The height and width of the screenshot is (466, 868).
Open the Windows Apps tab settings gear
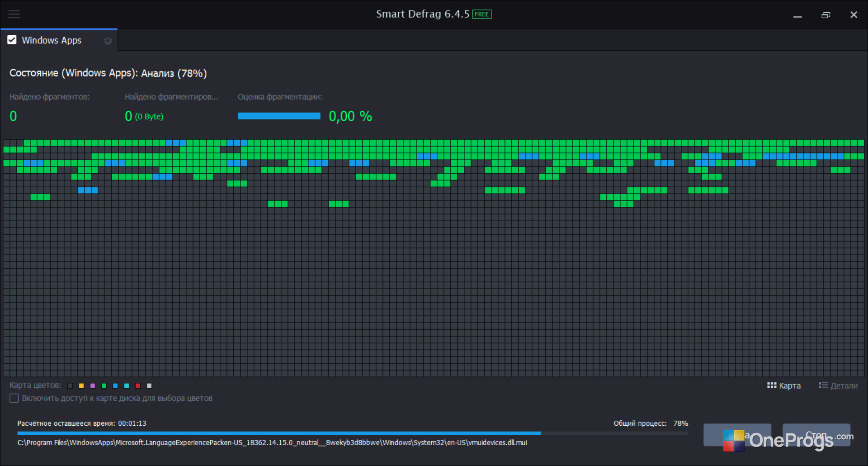coord(108,41)
